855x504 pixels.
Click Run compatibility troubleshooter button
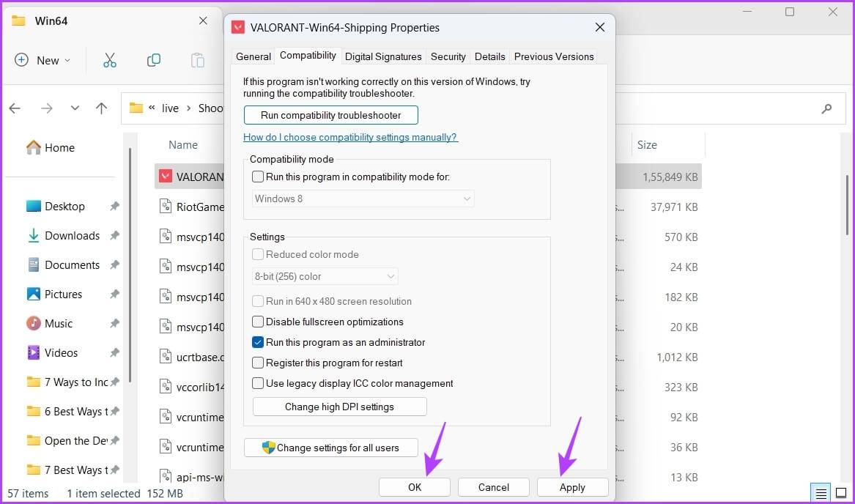pos(331,115)
